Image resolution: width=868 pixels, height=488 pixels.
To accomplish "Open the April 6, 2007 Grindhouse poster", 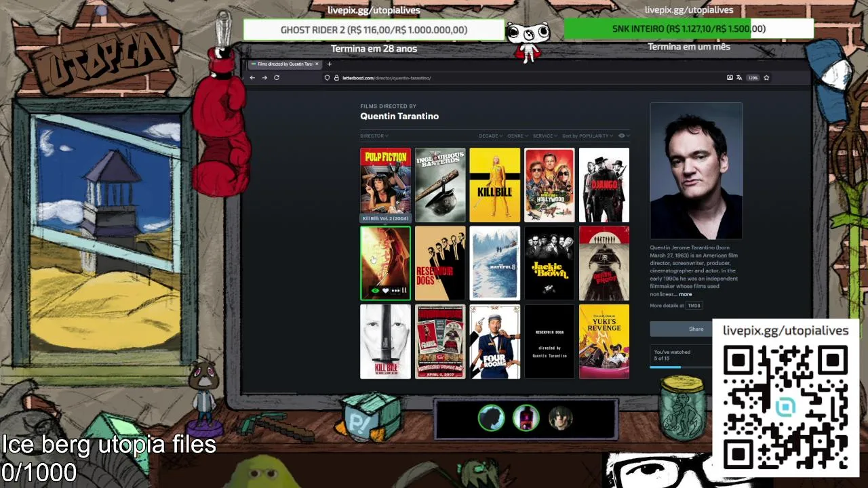I will [440, 342].
